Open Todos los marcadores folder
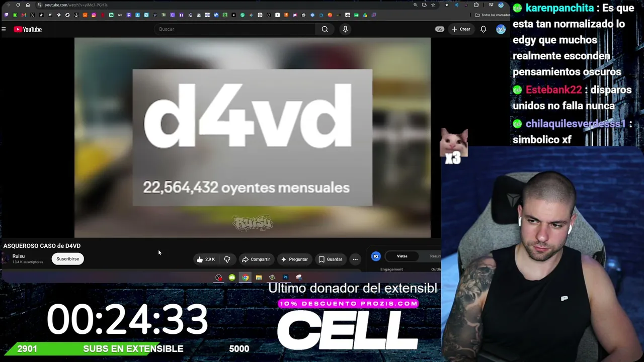644x362 pixels. click(493, 15)
